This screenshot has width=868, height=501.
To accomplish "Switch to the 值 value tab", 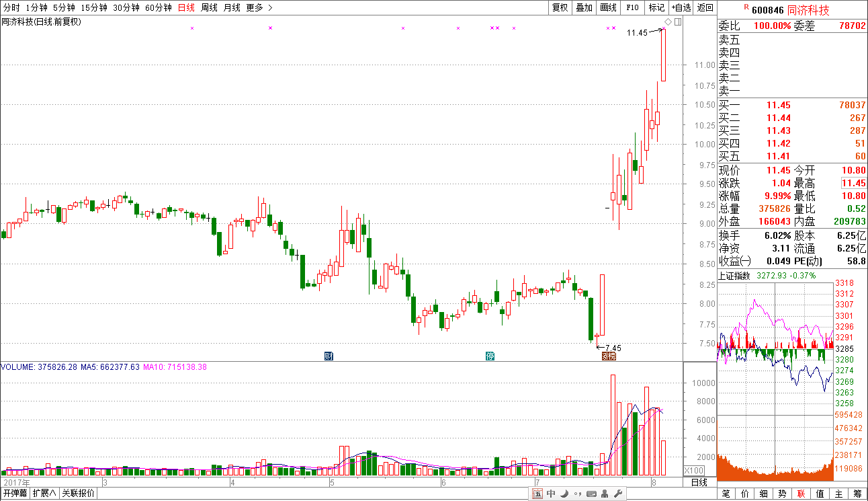I will [x=820, y=494].
